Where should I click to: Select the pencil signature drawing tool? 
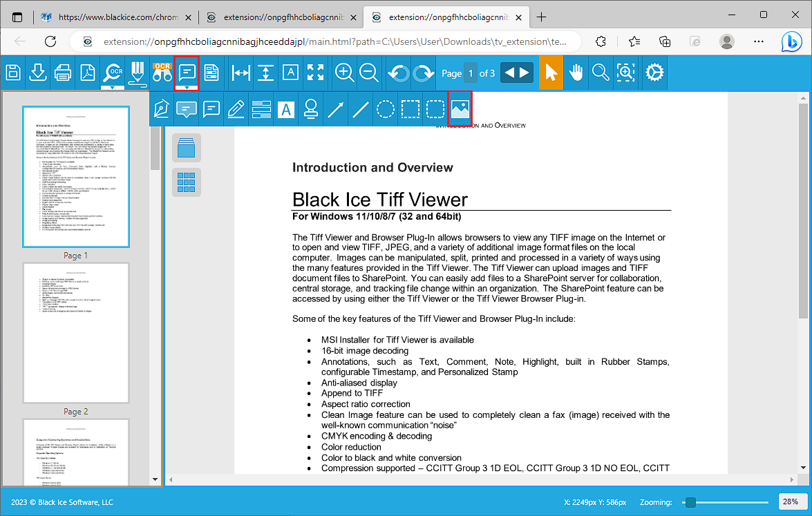tap(138, 74)
